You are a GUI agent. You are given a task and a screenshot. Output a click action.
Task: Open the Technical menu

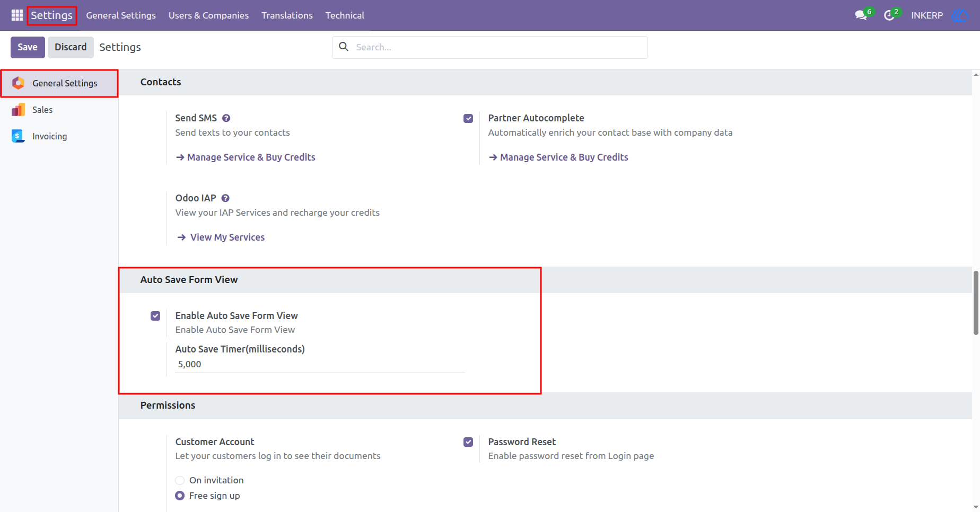pyautogui.click(x=345, y=15)
